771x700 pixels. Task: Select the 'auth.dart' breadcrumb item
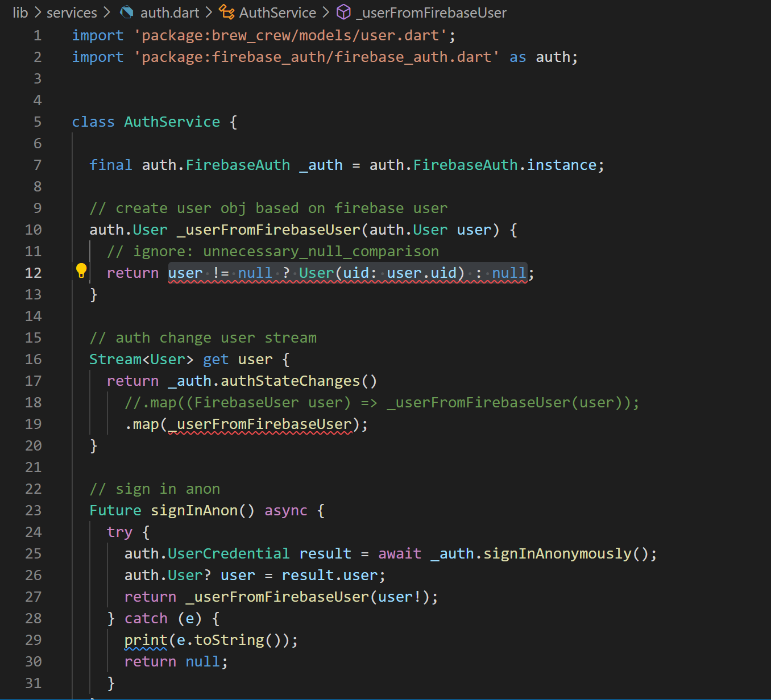tap(169, 13)
